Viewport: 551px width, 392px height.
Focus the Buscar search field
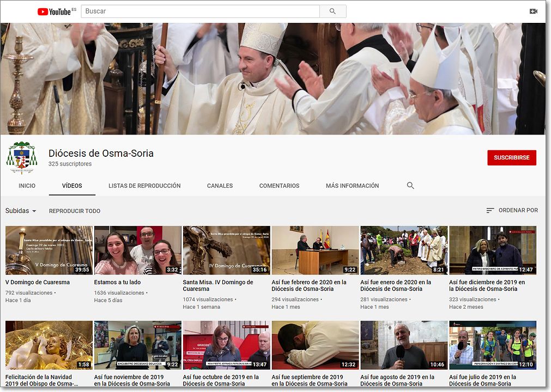tap(201, 11)
